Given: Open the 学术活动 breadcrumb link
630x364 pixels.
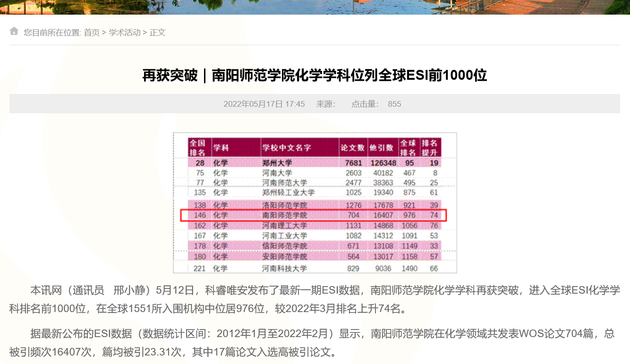Looking at the screenshot, I should click(125, 33).
